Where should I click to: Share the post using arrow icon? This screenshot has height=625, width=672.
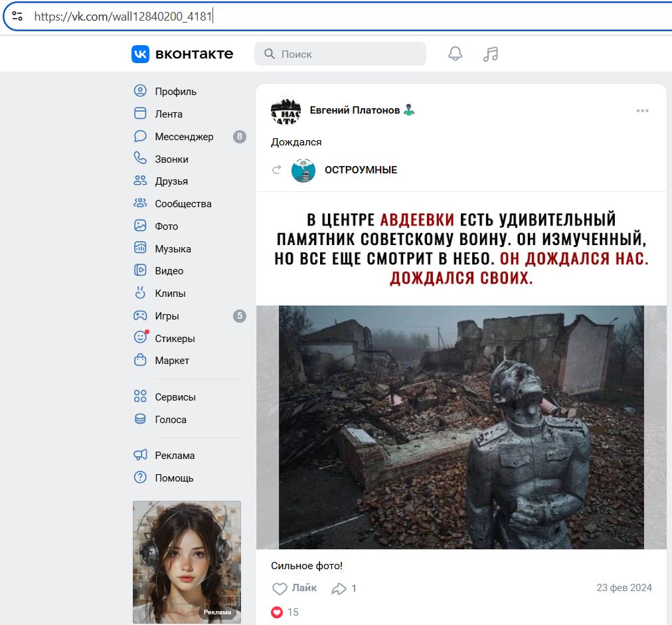coord(339,588)
